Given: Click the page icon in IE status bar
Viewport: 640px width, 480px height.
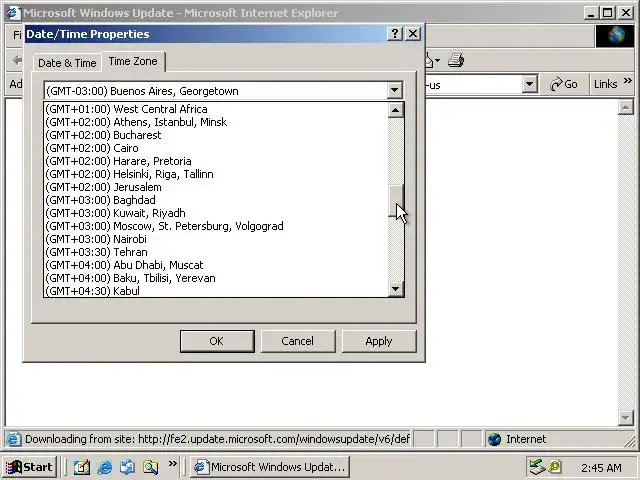Looking at the screenshot, I should pyautogui.click(x=13, y=439).
